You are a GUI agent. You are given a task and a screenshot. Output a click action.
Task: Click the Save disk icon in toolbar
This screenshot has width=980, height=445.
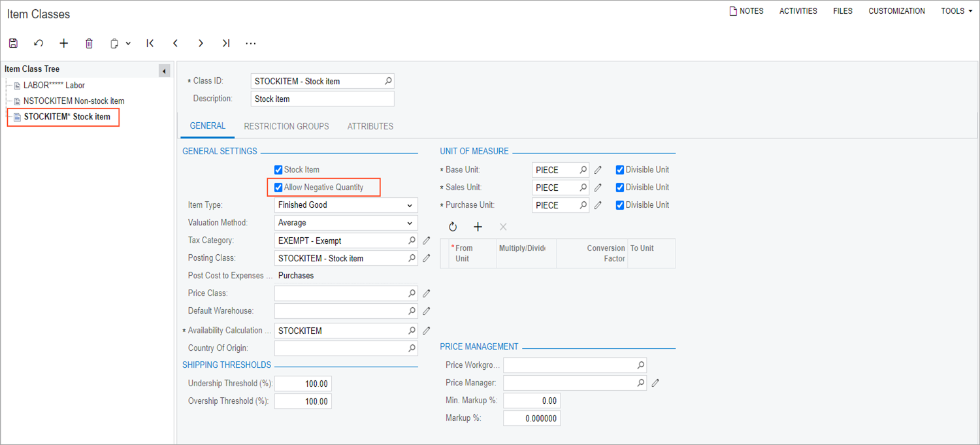[x=13, y=43]
